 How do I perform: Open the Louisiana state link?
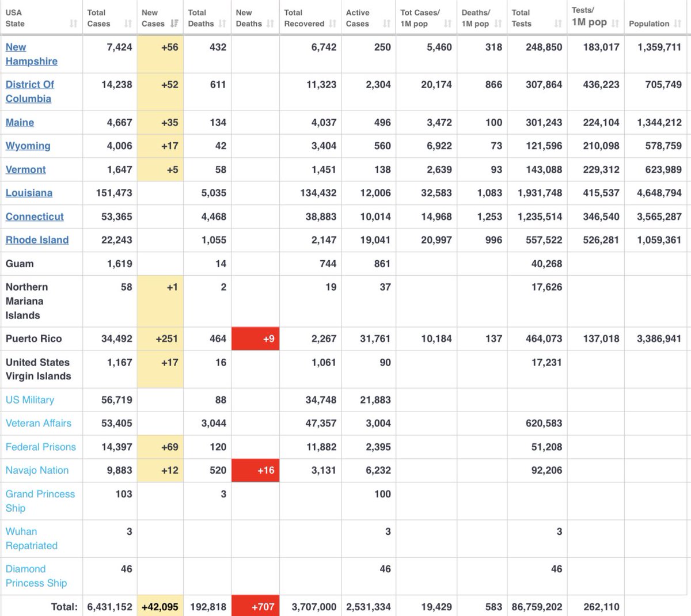click(x=29, y=193)
